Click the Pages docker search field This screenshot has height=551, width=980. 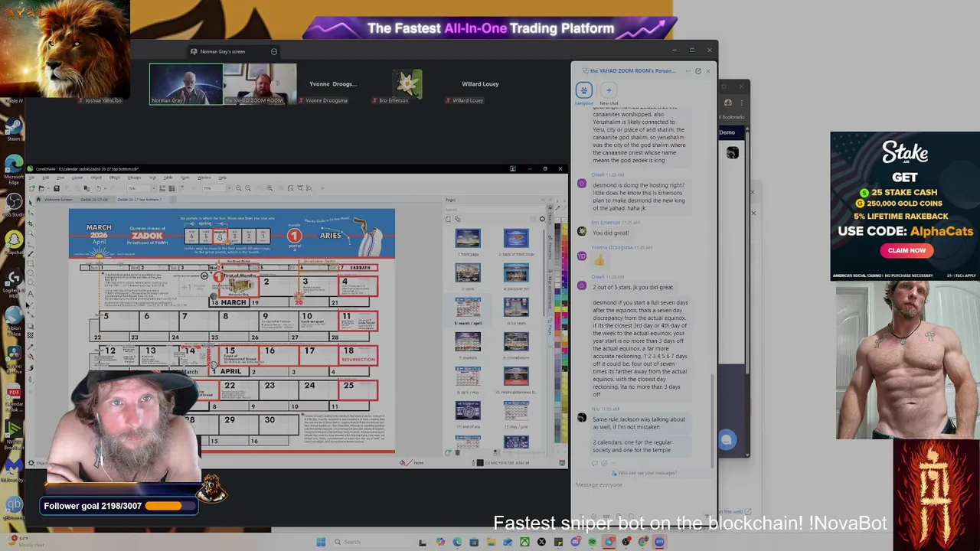point(495,209)
